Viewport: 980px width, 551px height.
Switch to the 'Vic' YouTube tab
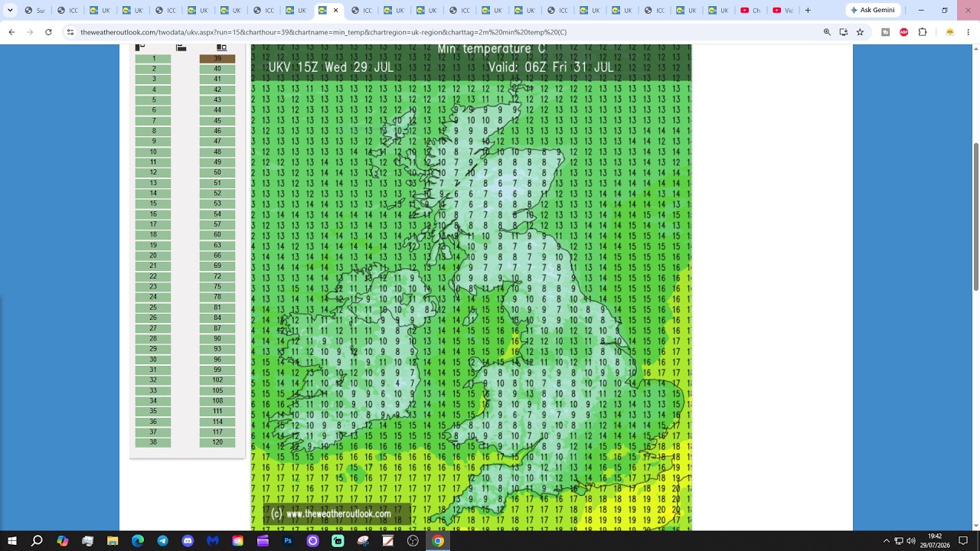click(x=782, y=10)
